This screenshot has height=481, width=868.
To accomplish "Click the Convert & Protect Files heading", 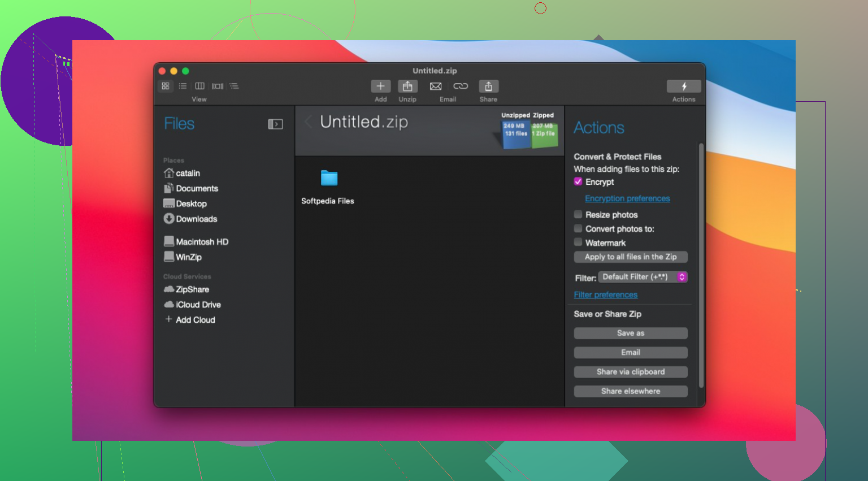I will [x=617, y=157].
